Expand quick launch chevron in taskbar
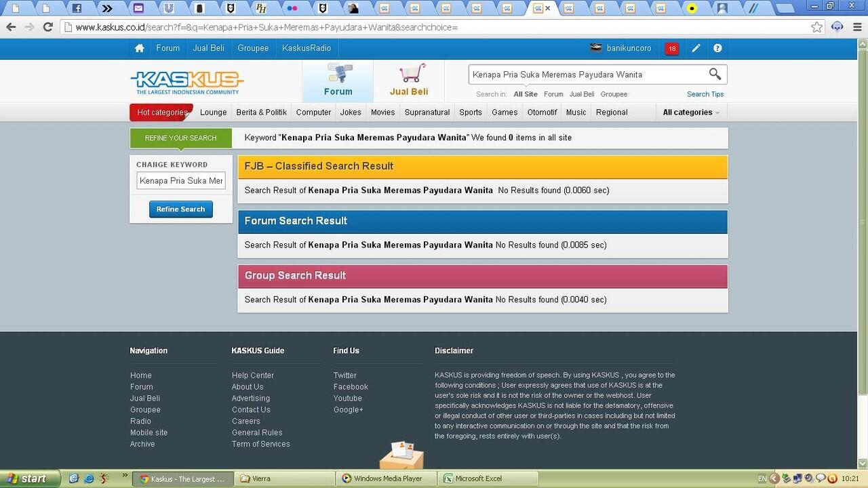The image size is (868, 488). [125, 476]
